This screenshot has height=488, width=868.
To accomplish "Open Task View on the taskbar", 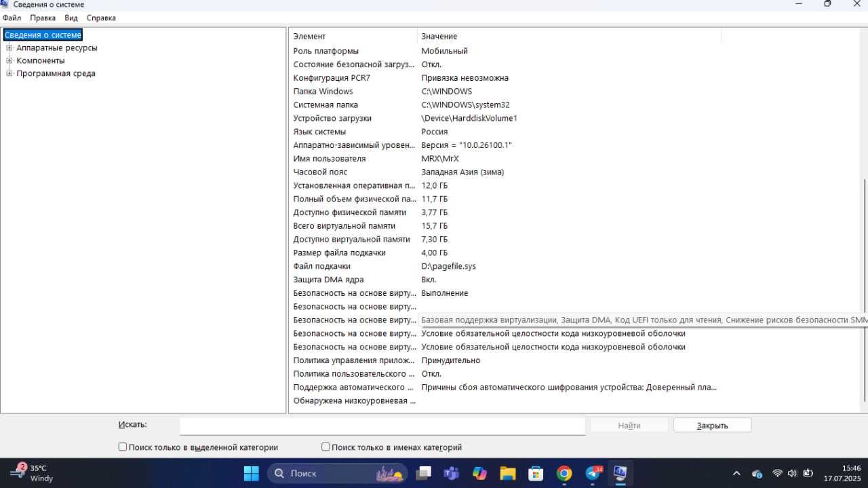I will tap(424, 473).
